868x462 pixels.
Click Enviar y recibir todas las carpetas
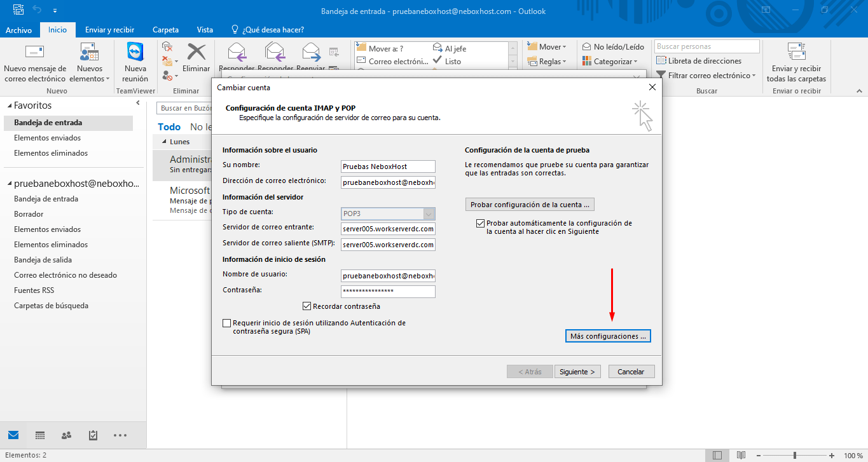click(x=796, y=64)
